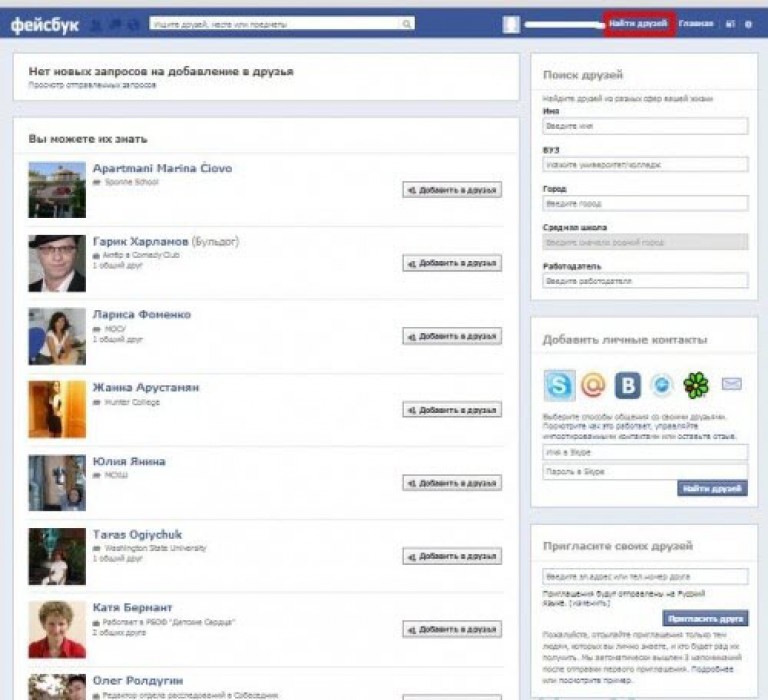This screenshot has height=700, width=768.
Task: Open Олег Ролдугин profile name
Action: (x=138, y=680)
